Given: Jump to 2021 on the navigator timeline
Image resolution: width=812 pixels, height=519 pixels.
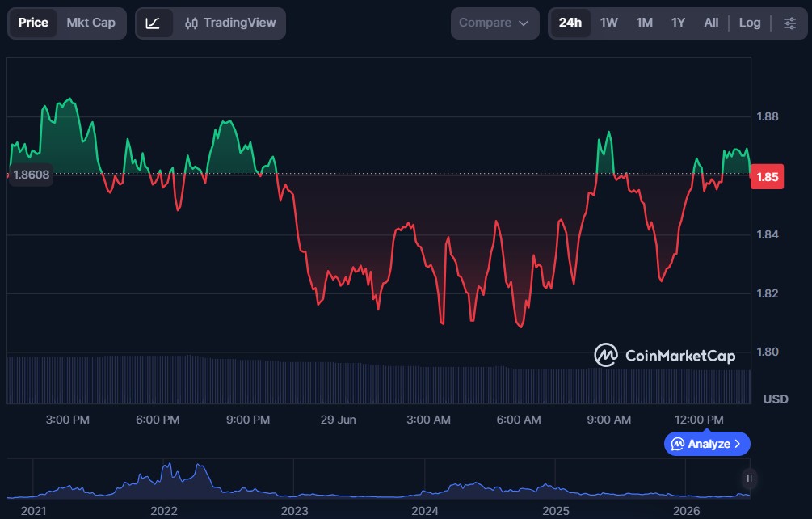Looking at the screenshot, I should tap(33, 511).
